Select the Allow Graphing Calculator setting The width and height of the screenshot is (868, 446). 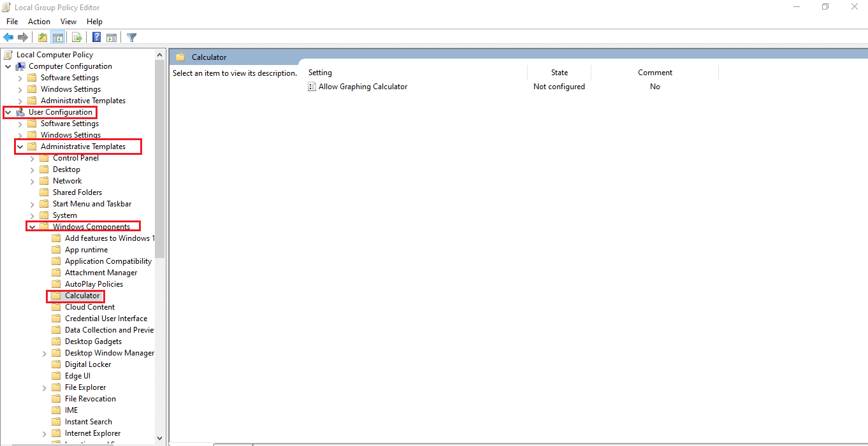pos(363,87)
